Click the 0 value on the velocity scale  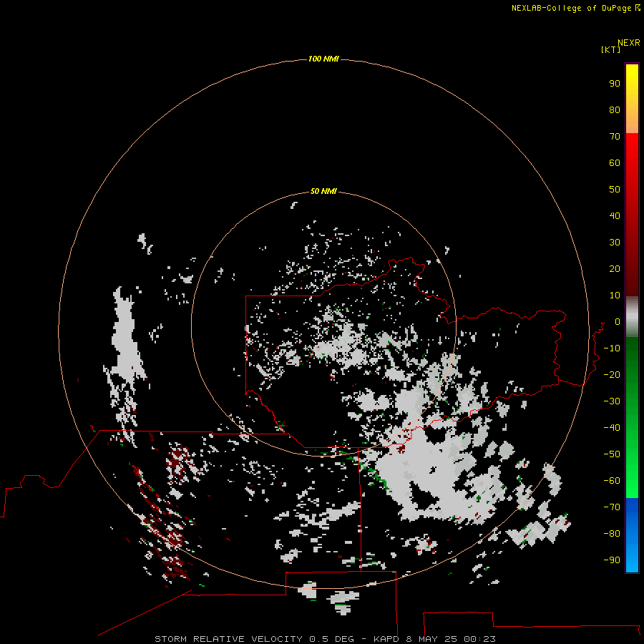pos(618,321)
